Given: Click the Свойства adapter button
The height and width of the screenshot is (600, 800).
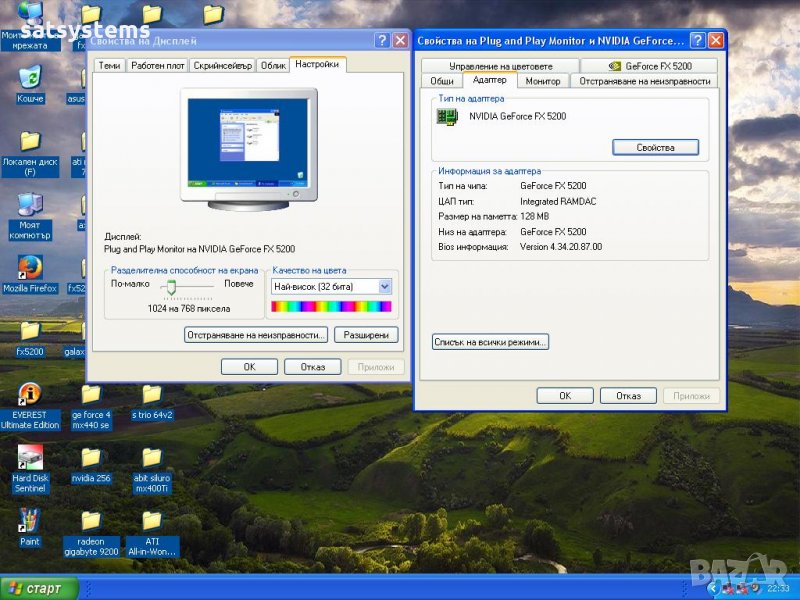Looking at the screenshot, I should 655,147.
